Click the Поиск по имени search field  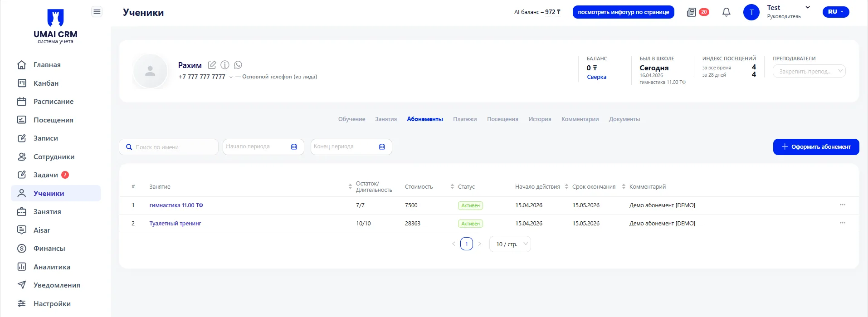172,147
